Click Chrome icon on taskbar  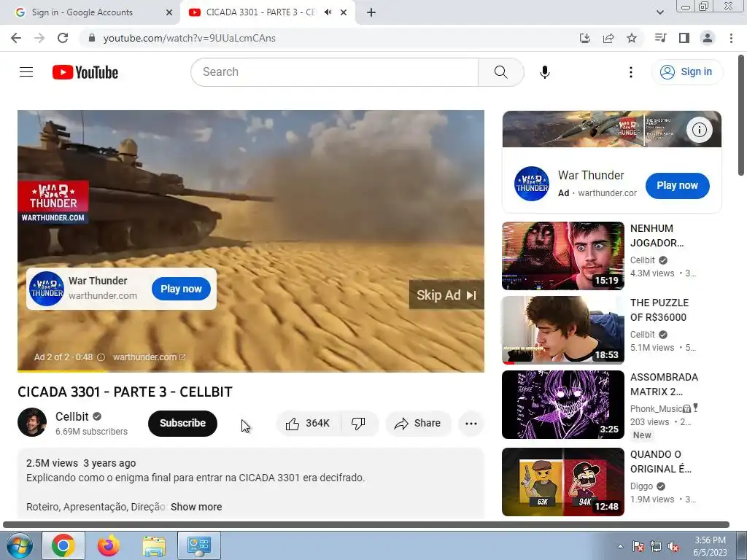63,545
